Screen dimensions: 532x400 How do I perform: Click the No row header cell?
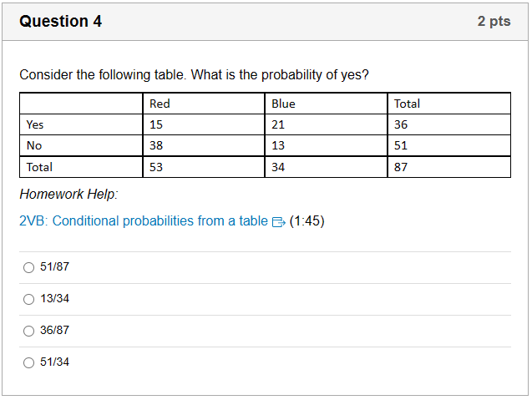81,145
